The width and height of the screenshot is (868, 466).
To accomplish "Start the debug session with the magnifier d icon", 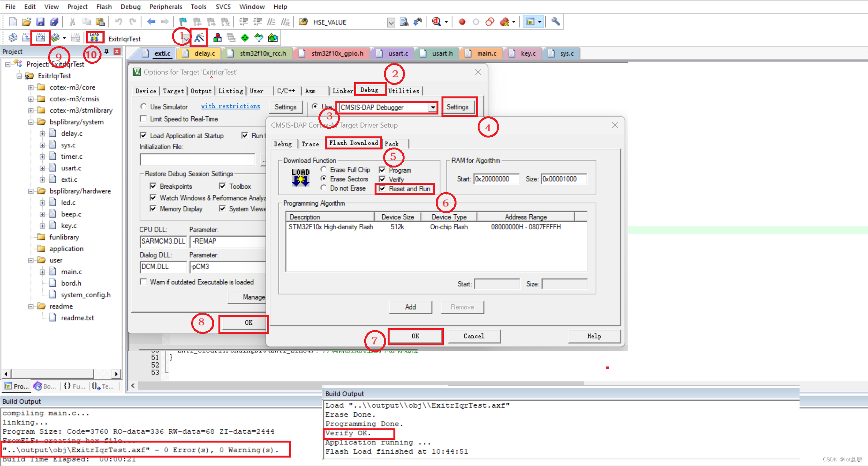I will tap(436, 22).
